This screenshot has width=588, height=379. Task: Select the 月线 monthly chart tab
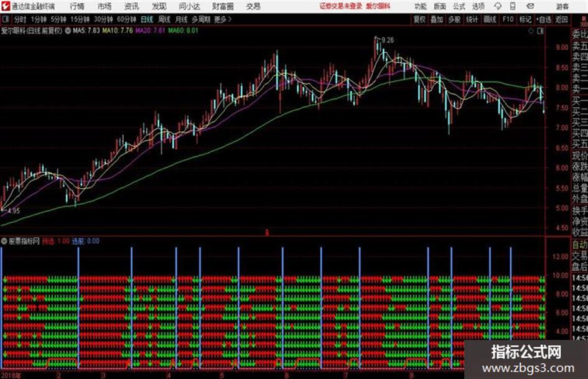181,19
